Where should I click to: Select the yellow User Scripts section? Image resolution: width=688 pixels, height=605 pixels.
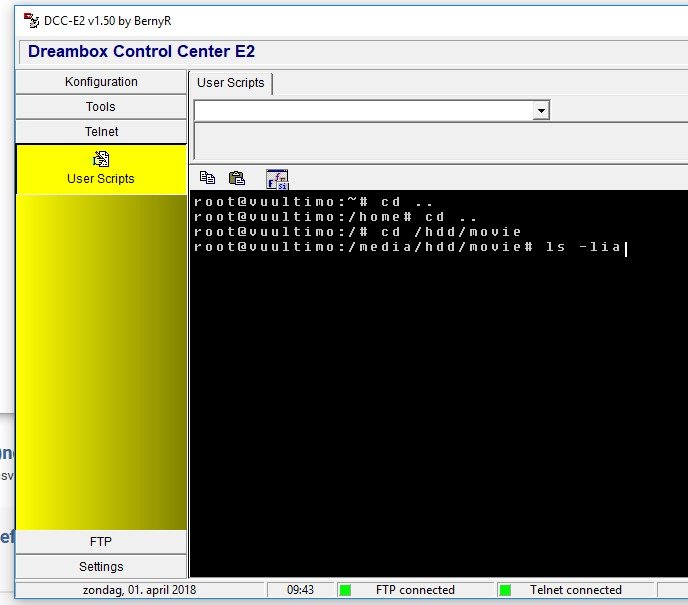(x=101, y=170)
